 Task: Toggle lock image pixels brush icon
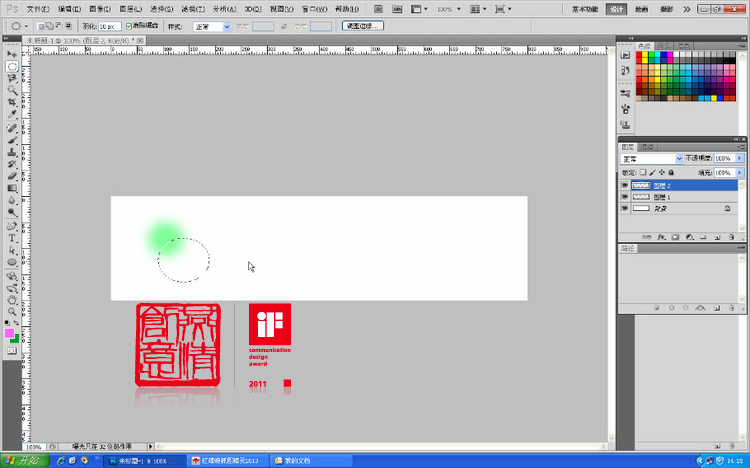pyautogui.click(x=652, y=172)
